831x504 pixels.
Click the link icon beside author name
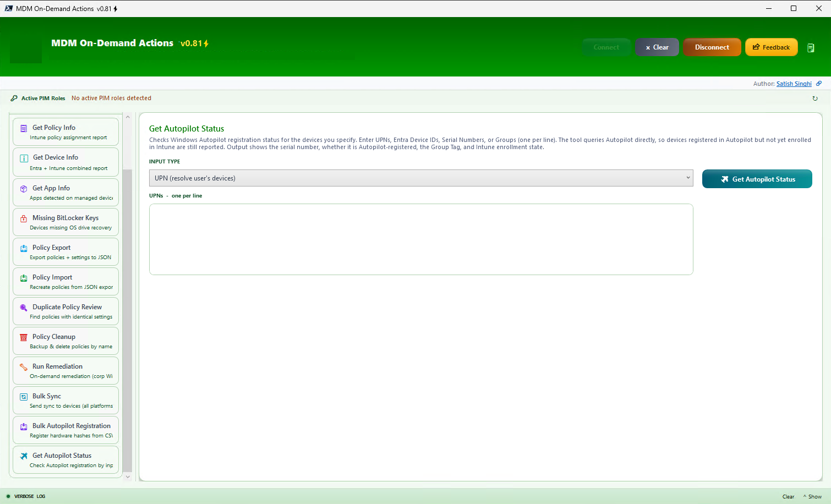pyautogui.click(x=819, y=84)
